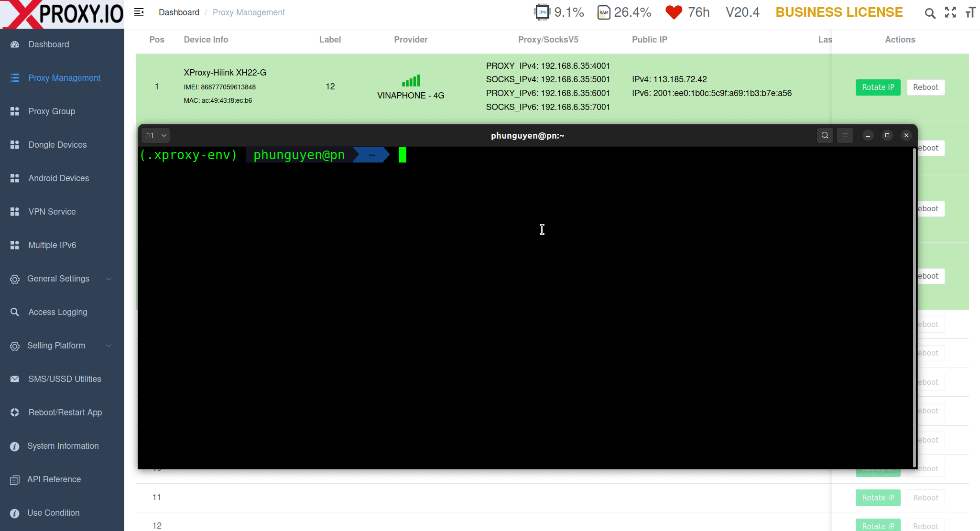Click the terminal window vertical scrollbar
Image resolution: width=980 pixels, height=531 pixels.
[915, 306]
